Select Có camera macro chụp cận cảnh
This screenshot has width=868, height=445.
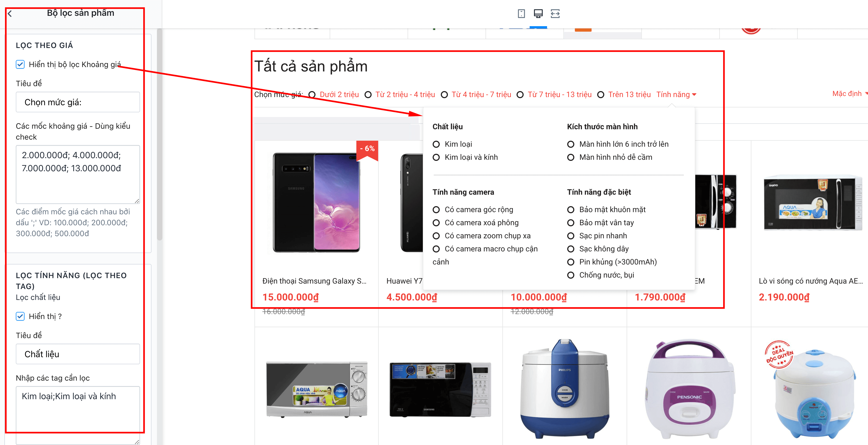click(x=436, y=249)
